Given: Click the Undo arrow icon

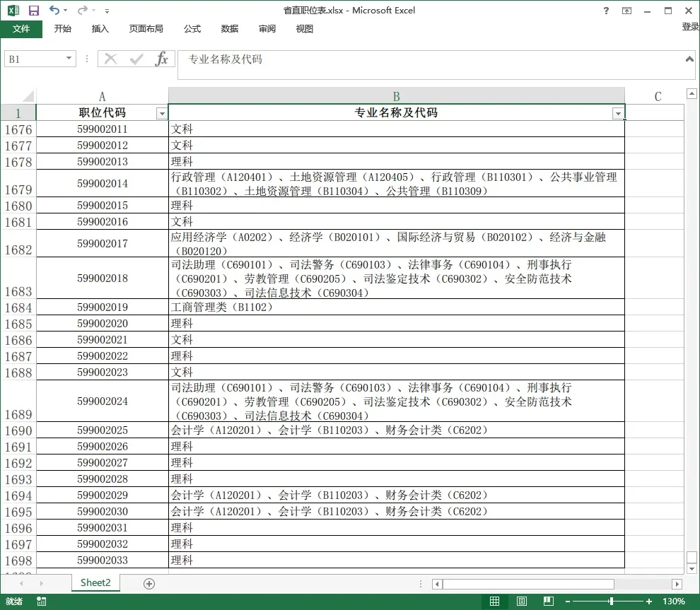Looking at the screenshot, I should click(x=54, y=11).
